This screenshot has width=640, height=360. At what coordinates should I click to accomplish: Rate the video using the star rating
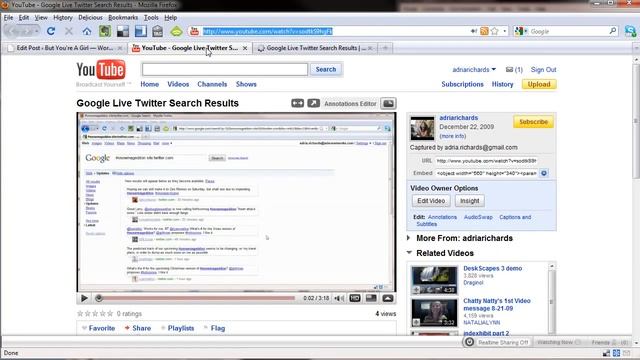coord(95,313)
